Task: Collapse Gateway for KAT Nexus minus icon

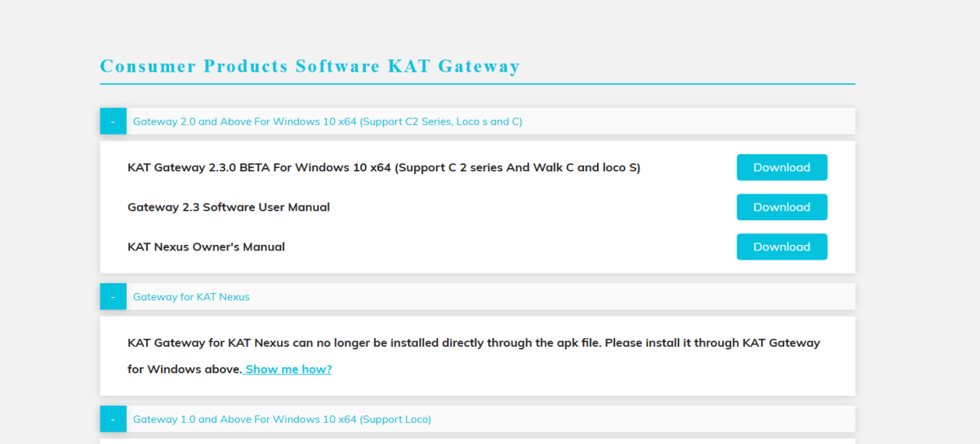Action: (x=113, y=296)
